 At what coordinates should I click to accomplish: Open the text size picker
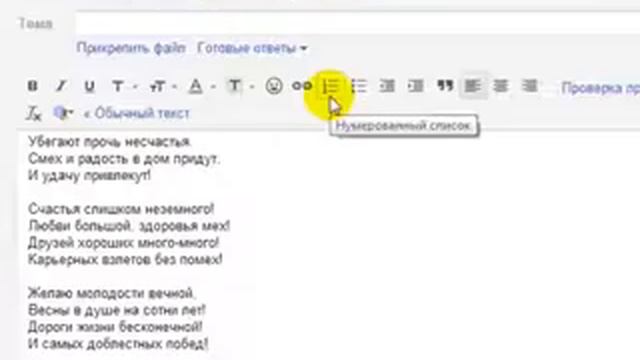(163, 86)
